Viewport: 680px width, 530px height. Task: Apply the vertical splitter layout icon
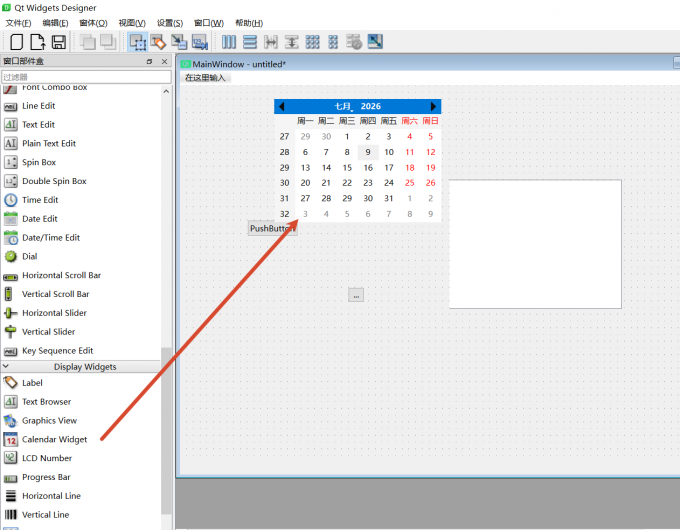(291, 42)
